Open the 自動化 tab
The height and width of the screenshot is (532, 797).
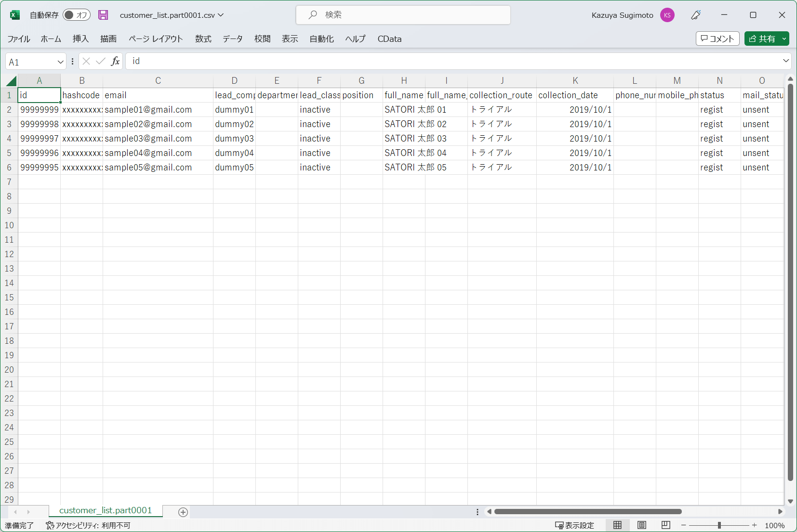[x=322, y=39]
